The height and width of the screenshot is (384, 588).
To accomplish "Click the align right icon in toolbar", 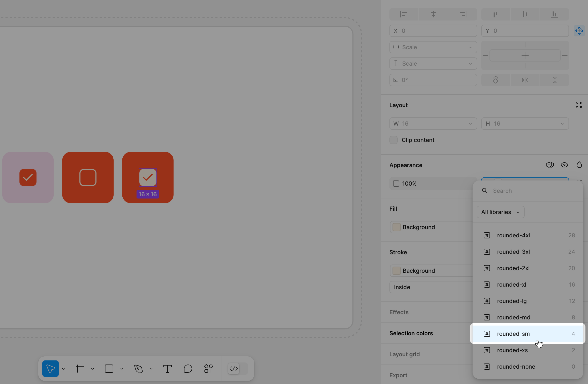I will [x=462, y=14].
